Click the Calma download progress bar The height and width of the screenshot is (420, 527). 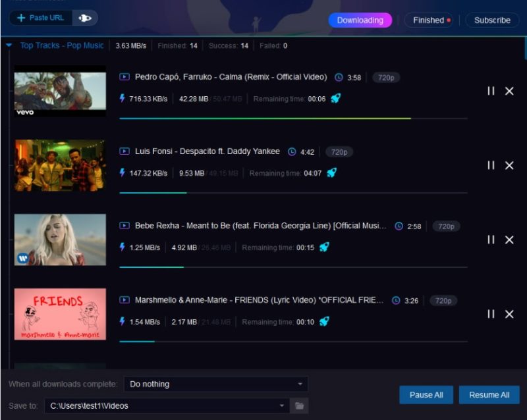click(293, 118)
